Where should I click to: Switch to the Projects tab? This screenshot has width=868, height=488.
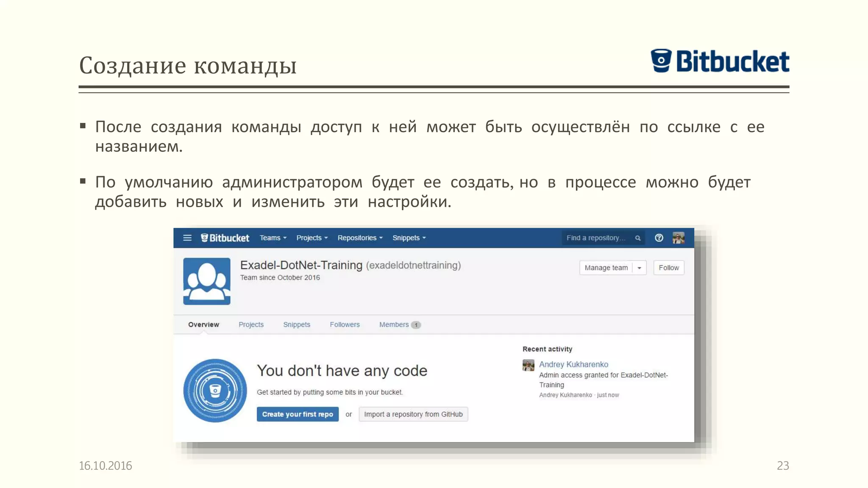click(251, 324)
